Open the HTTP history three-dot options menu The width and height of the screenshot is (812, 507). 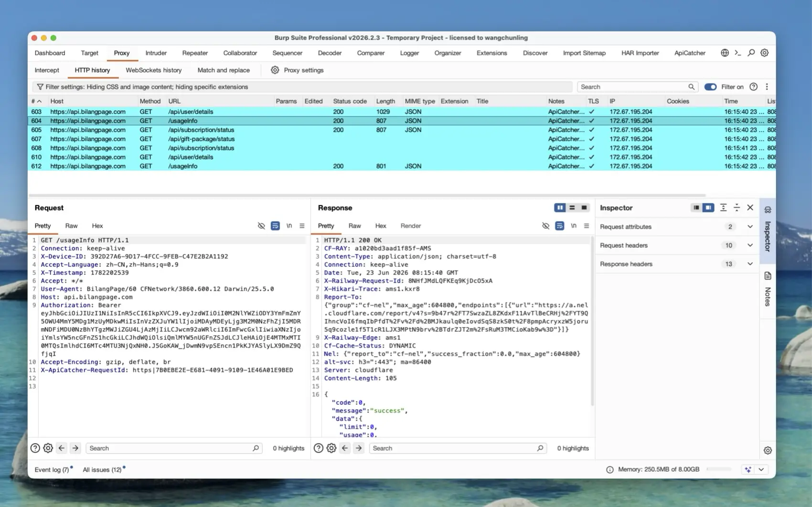point(767,87)
